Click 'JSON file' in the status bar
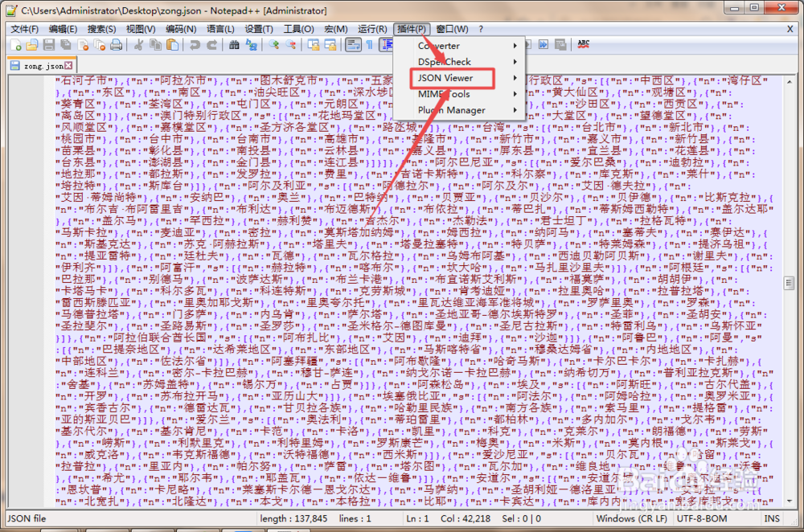This screenshot has height=532, width=804. click(27, 518)
